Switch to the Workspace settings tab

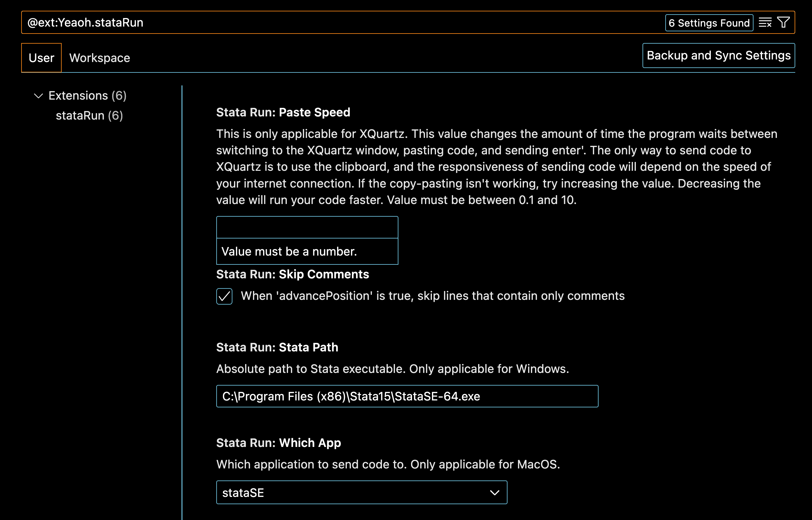pyautogui.click(x=100, y=58)
